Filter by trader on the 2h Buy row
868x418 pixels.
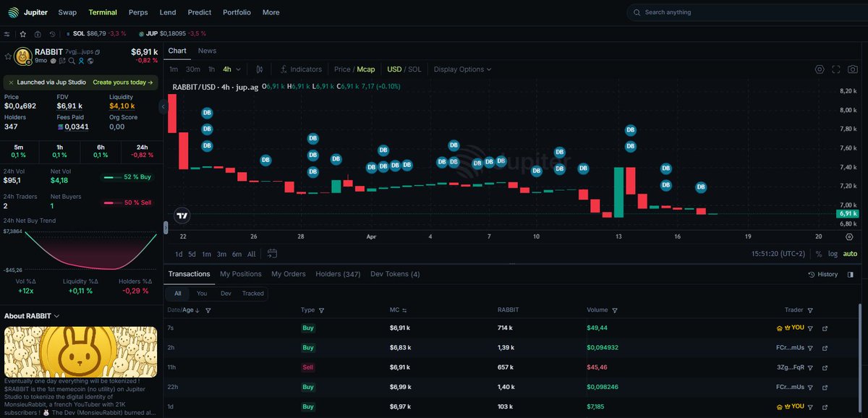[810, 348]
